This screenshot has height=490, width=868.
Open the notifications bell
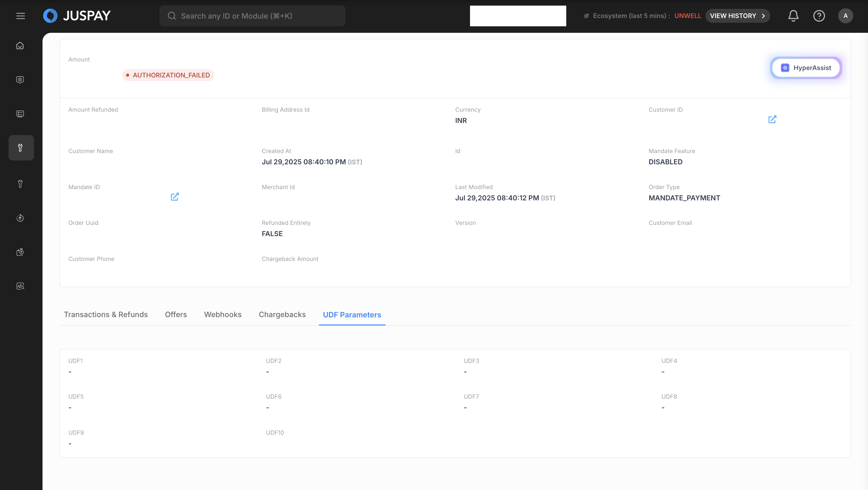tap(793, 16)
